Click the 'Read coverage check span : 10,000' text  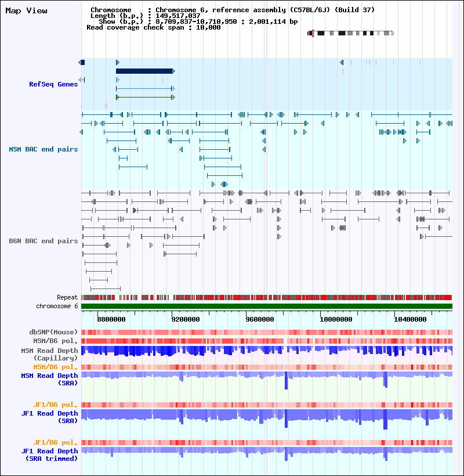coord(154,27)
